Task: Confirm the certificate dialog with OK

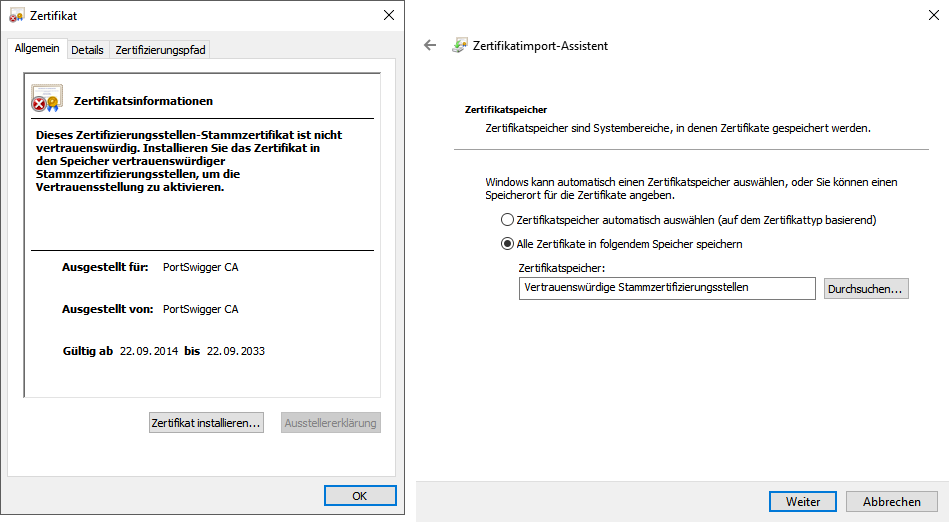Action: 360,496
